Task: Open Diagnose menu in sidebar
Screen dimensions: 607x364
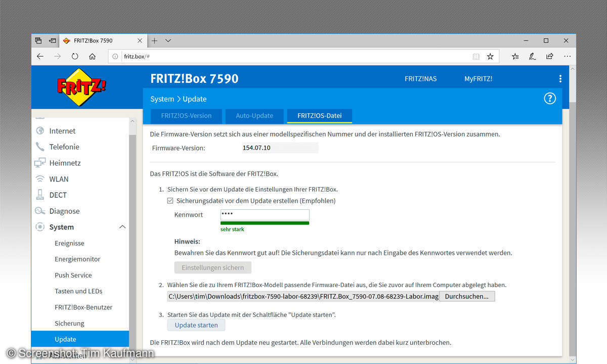Action: [x=64, y=211]
